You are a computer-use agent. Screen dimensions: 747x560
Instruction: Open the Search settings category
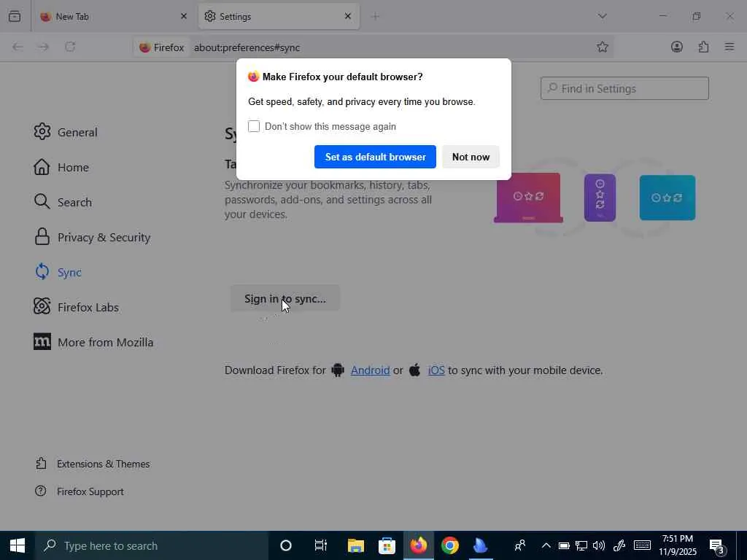coord(63,202)
